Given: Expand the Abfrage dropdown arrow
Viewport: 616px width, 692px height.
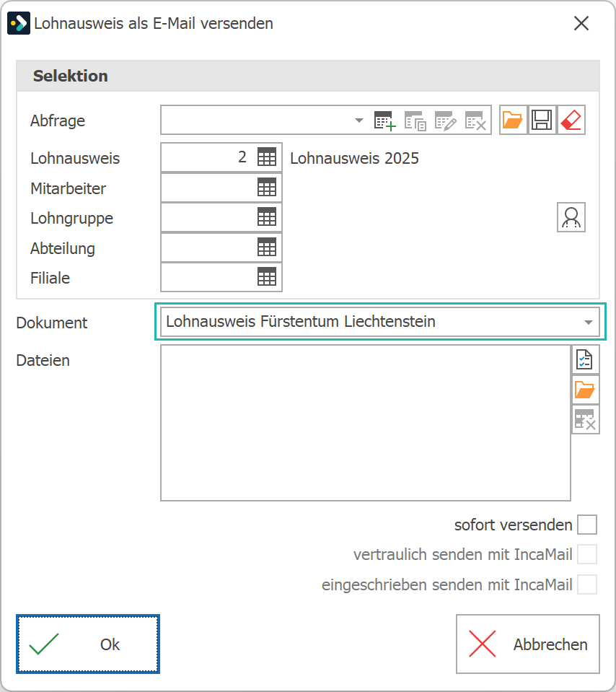Looking at the screenshot, I should 359,121.
